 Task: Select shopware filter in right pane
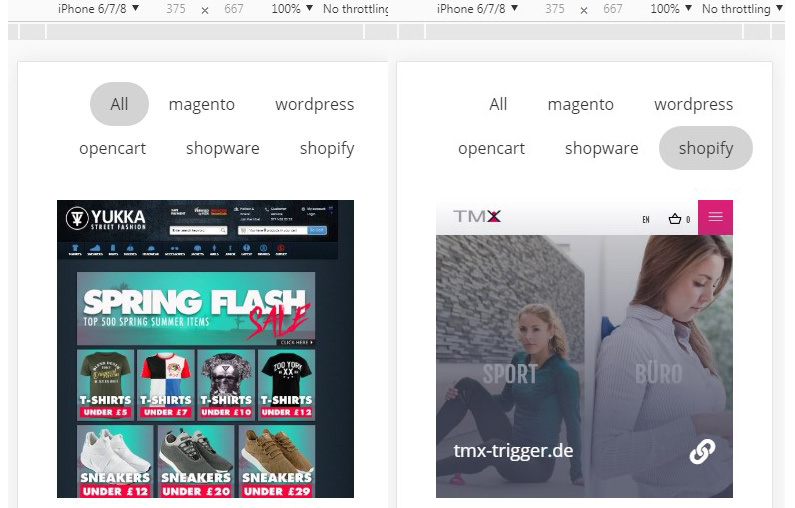click(x=601, y=149)
